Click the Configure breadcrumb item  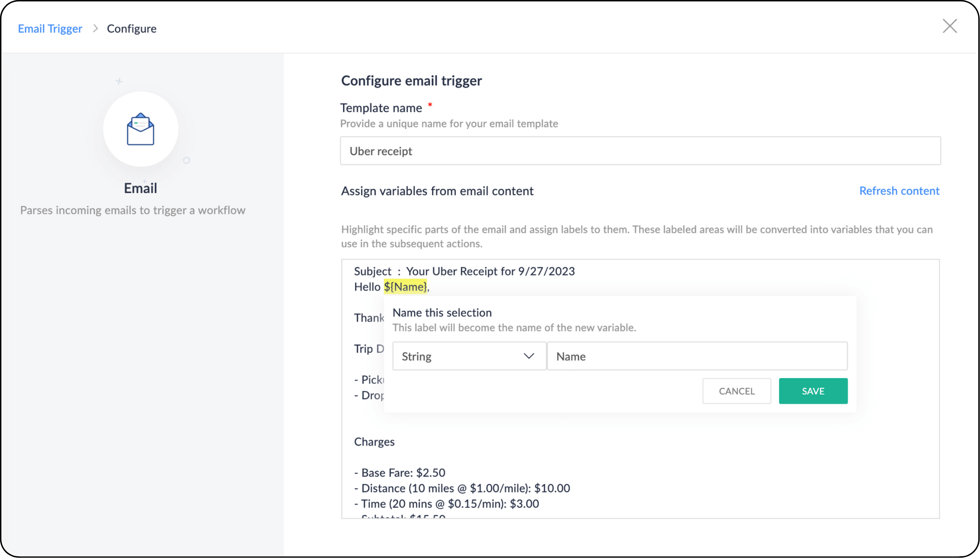coord(131,29)
